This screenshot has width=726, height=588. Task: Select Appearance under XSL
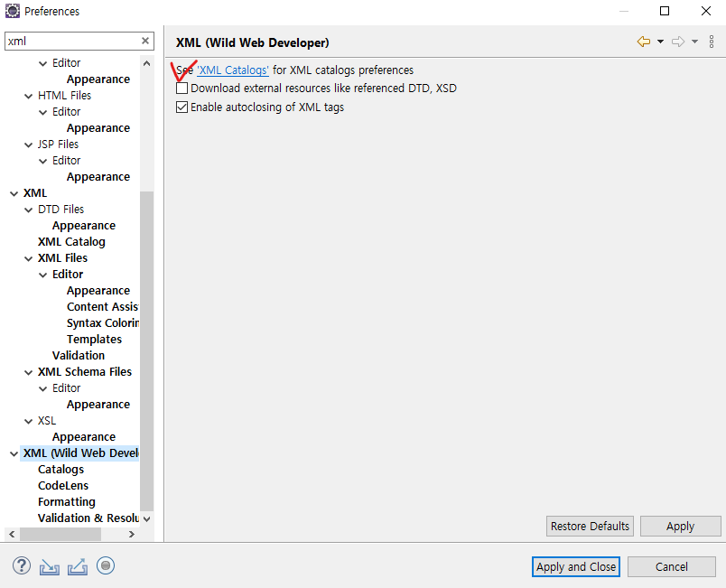(84, 437)
